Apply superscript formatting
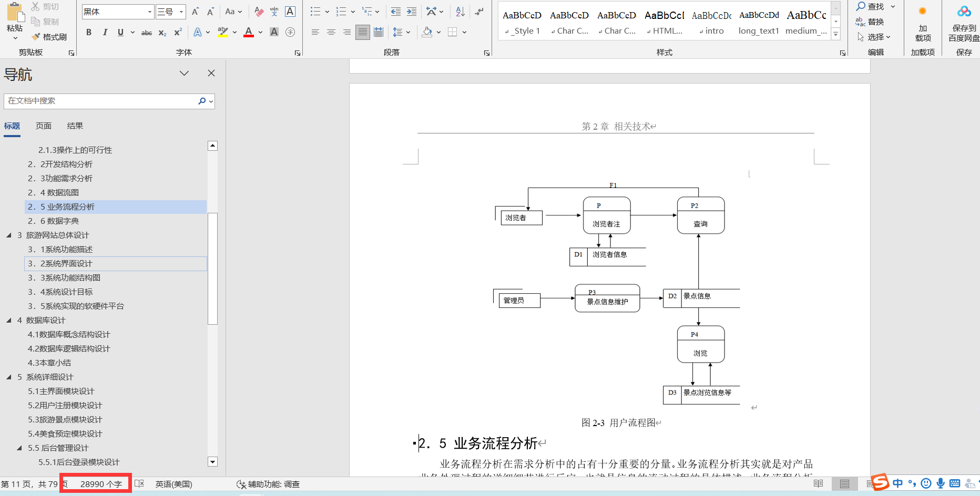Image resolution: width=980 pixels, height=496 pixels. pos(178,33)
